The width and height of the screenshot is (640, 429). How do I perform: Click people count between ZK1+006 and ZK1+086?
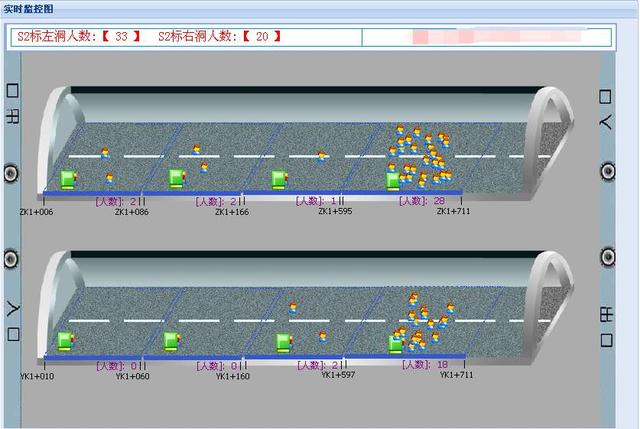pos(116,201)
